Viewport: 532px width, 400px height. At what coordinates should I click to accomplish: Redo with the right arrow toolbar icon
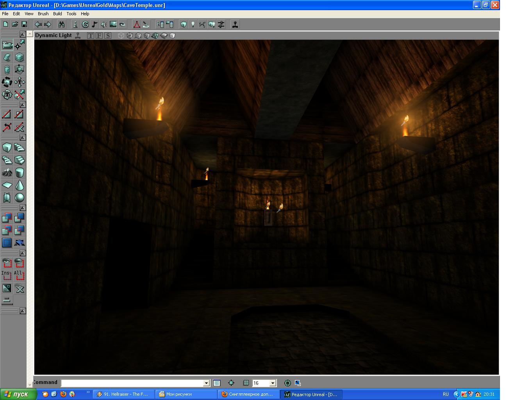pyautogui.click(x=48, y=24)
